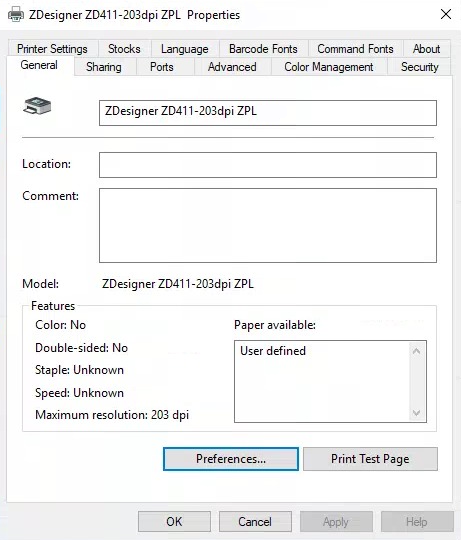Screen dimensions: 461x540
Task: Switch to the Sharing tab
Action: [104, 66]
